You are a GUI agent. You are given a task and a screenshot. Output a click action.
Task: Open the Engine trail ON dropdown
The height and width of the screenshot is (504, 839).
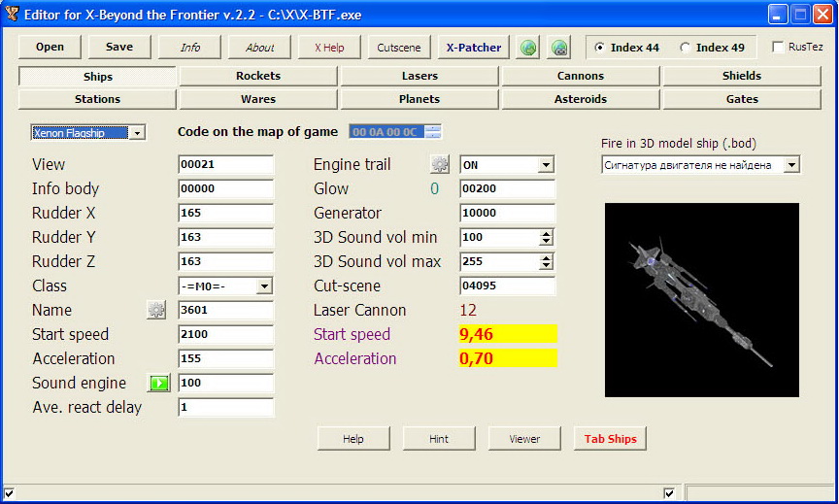(545, 165)
